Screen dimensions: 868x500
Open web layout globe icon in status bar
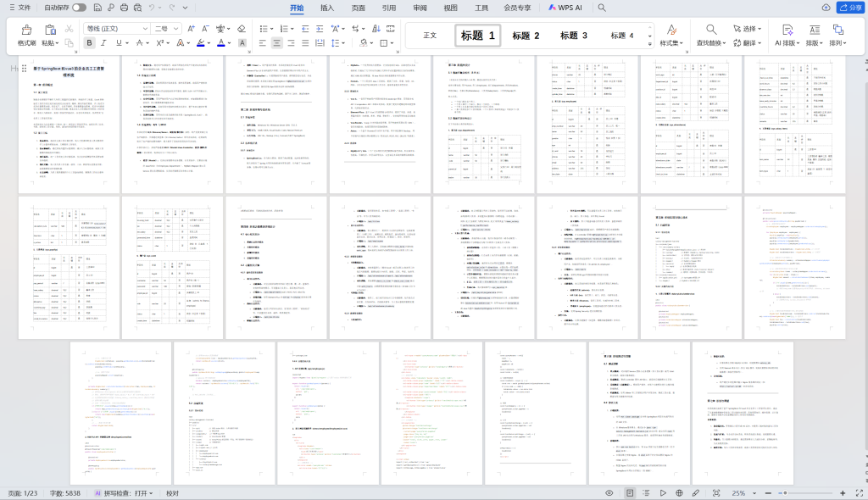pyautogui.click(x=679, y=493)
